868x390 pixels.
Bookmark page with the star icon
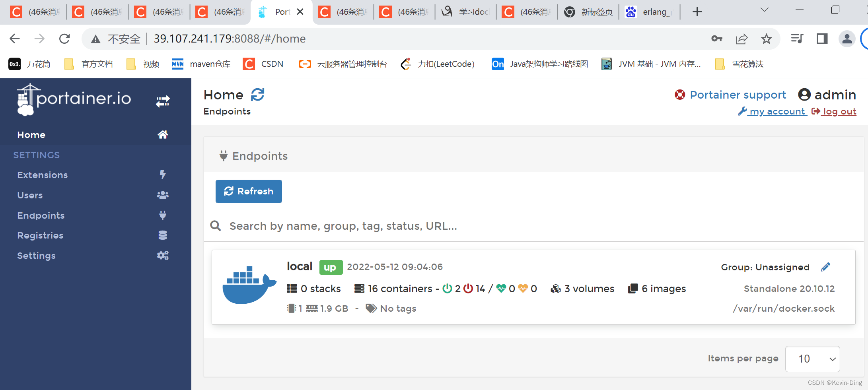tap(766, 39)
